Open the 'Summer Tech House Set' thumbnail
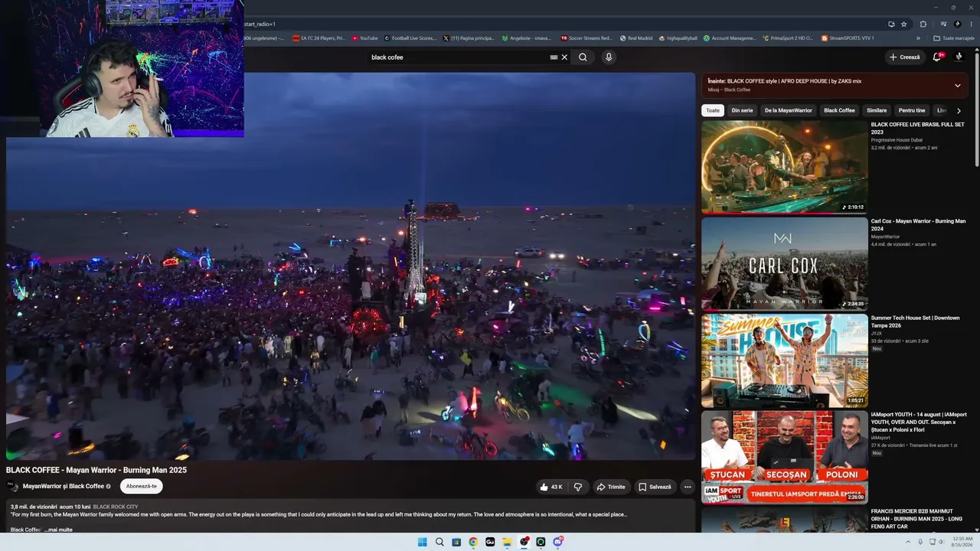 (785, 360)
